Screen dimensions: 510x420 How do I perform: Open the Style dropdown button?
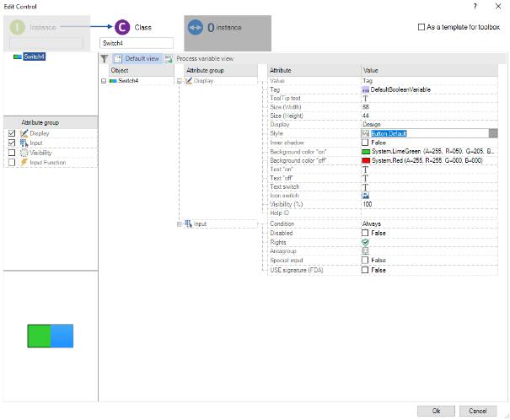coord(492,133)
